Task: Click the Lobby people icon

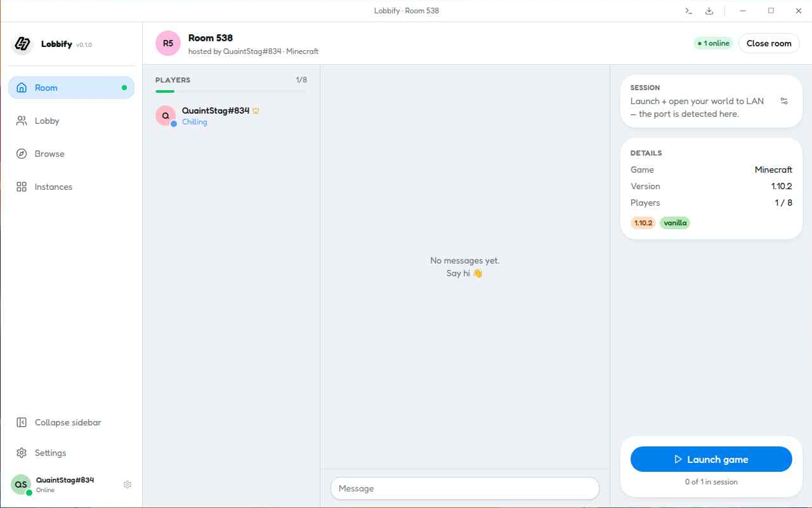Action: (22, 121)
